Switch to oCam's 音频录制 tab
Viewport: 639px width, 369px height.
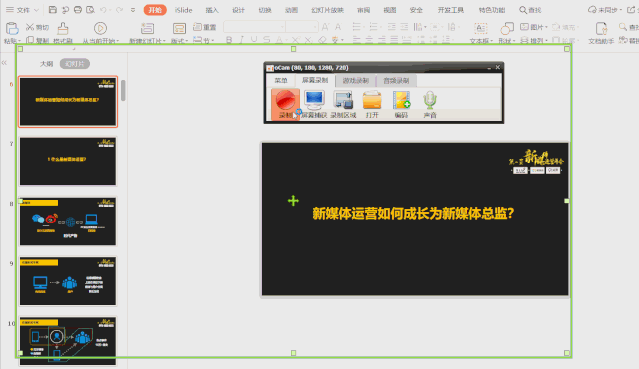(x=396, y=80)
